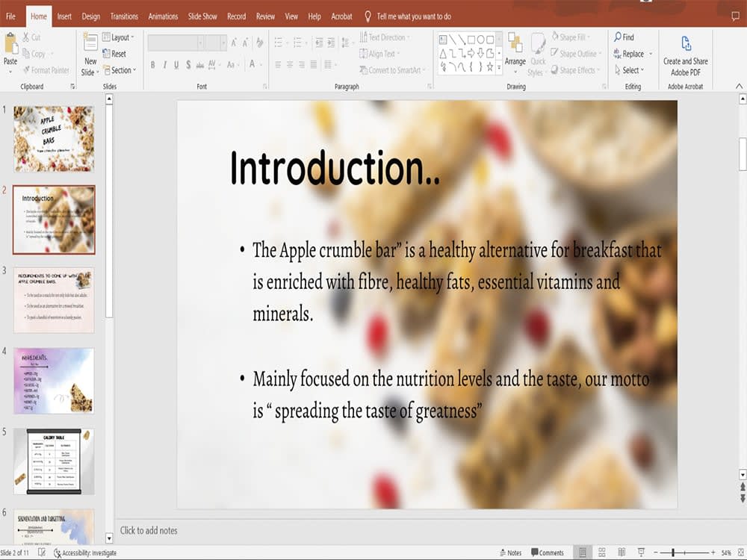Switch to Slide Sorter view
747x560 pixels.
[x=601, y=553]
